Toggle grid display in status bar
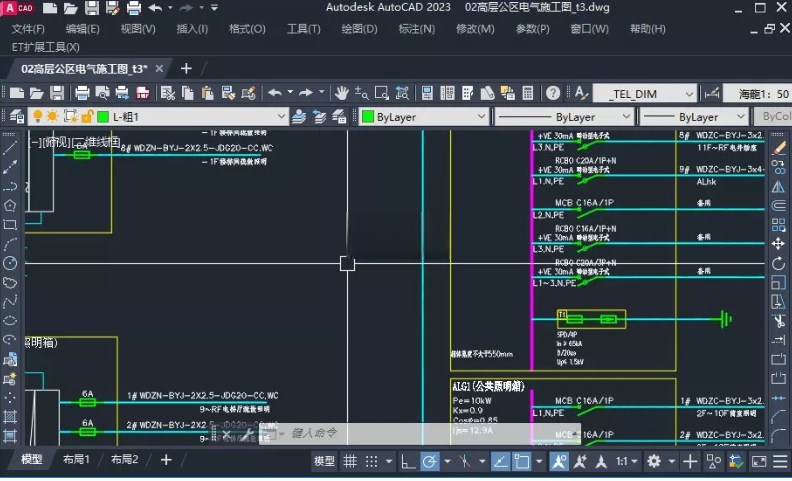This screenshot has height=481, width=792. pos(351,461)
